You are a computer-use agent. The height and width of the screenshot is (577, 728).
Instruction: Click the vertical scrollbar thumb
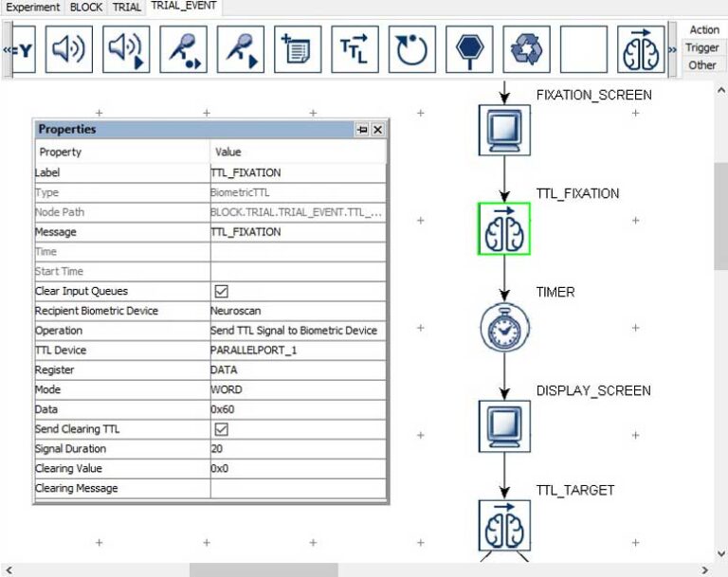(x=720, y=216)
